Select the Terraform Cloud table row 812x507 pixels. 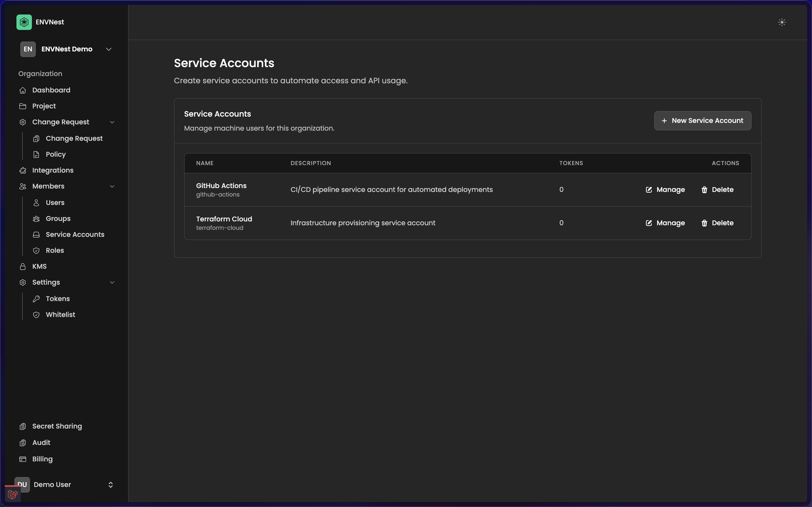pos(403,223)
